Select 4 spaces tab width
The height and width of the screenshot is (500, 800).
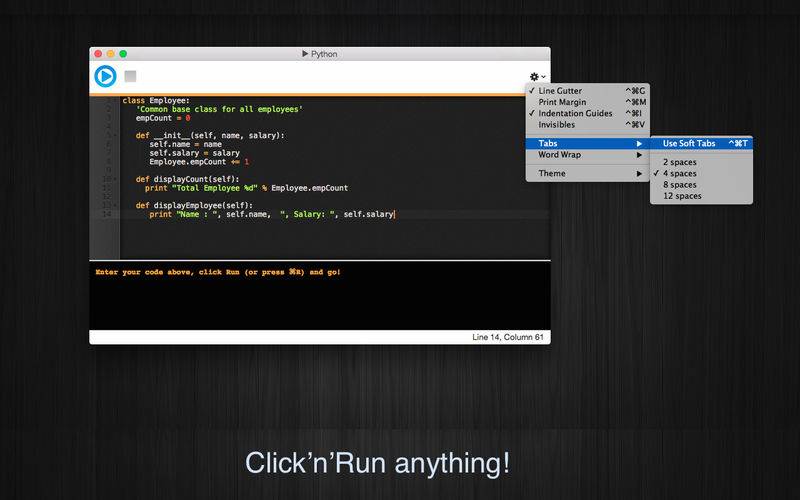tap(702, 173)
